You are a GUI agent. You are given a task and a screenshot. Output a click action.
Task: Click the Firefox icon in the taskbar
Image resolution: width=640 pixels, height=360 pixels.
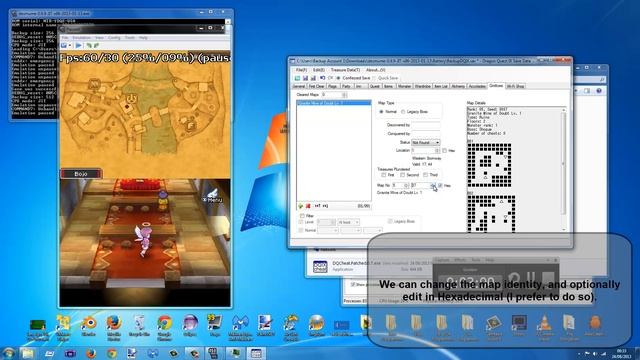[x=91, y=353]
